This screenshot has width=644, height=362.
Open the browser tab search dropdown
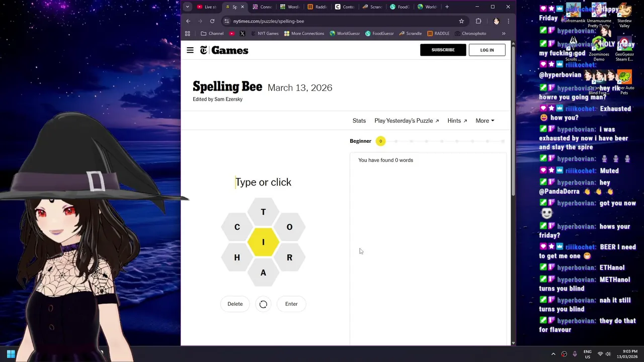click(187, 7)
